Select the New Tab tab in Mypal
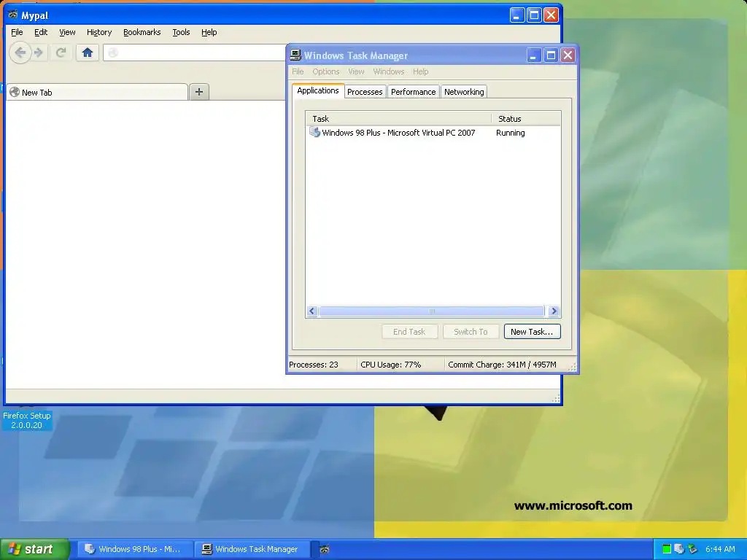The image size is (747, 560). [x=97, y=92]
